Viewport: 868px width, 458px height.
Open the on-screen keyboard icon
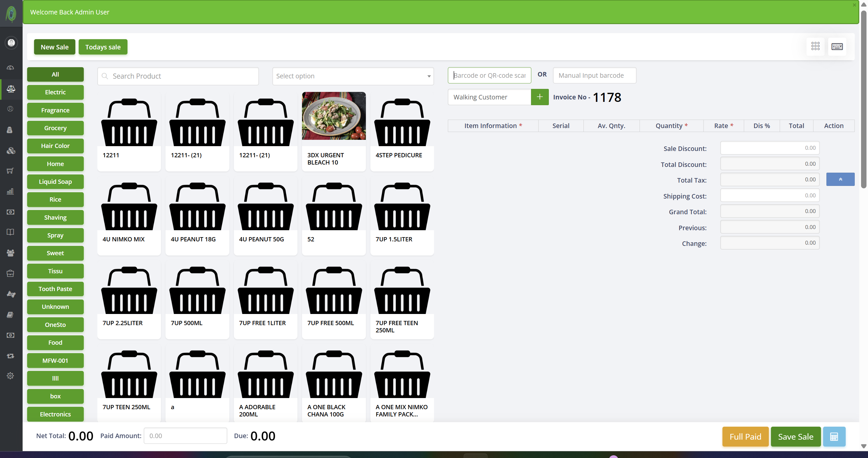(x=837, y=46)
